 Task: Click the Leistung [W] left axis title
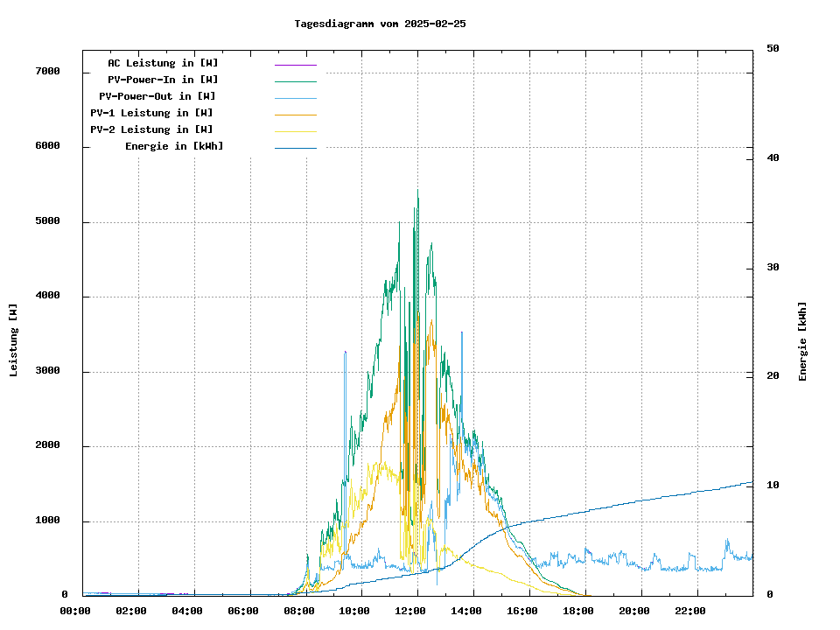point(13,340)
